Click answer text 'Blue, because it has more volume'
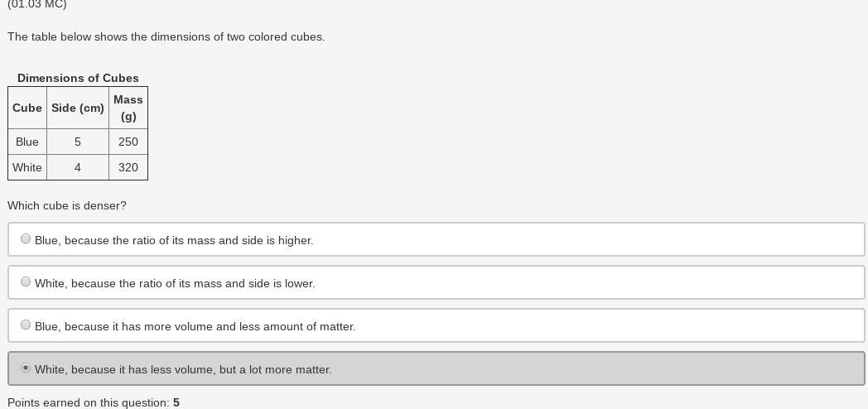The height and width of the screenshot is (409, 868). click(195, 326)
